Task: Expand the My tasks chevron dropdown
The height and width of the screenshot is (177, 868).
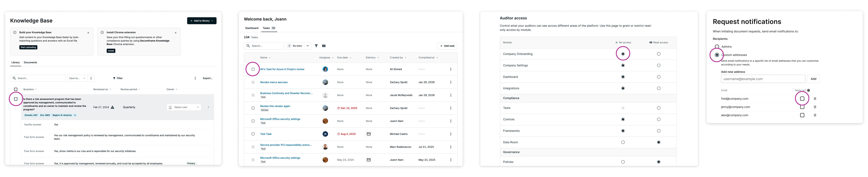Action: [x=308, y=46]
